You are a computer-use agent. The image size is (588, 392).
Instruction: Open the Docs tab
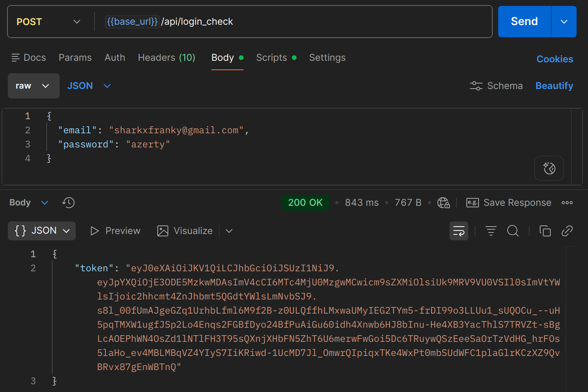pos(29,58)
